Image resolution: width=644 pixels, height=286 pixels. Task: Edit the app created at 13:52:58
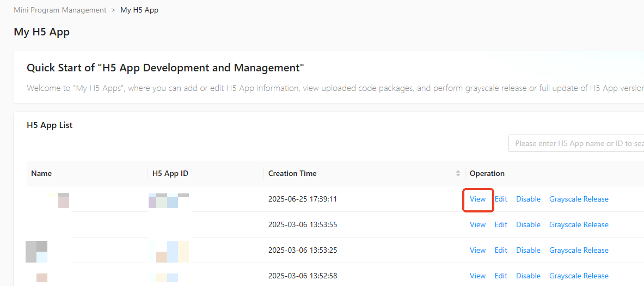[x=501, y=276]
